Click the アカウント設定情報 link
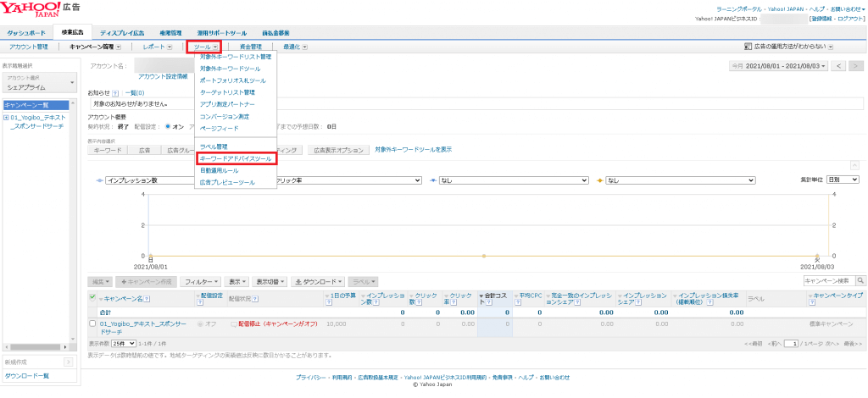Screen dimensions: 868x398 click(x=163, y=76)
